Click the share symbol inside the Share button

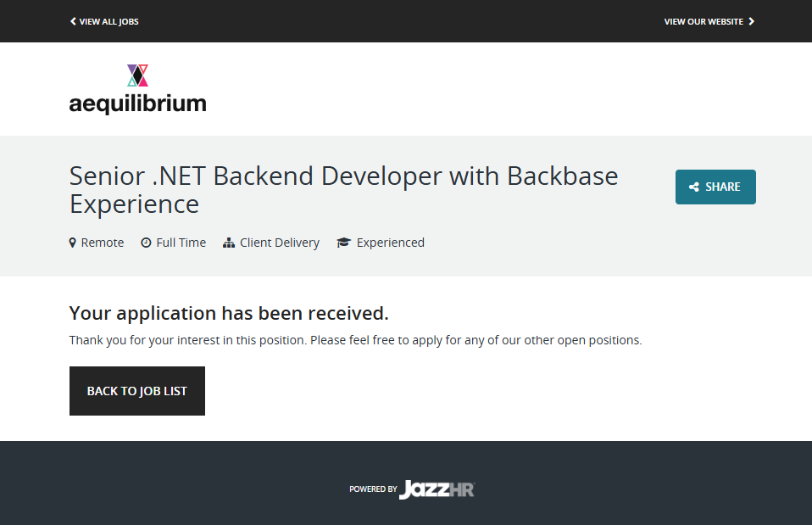click(x=694, y=187)
